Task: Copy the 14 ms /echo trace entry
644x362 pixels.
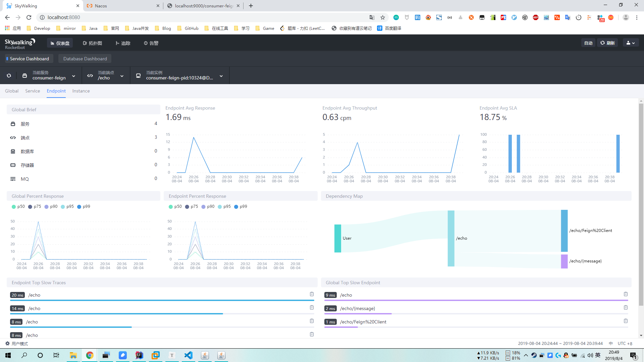Action: [312, 308]
